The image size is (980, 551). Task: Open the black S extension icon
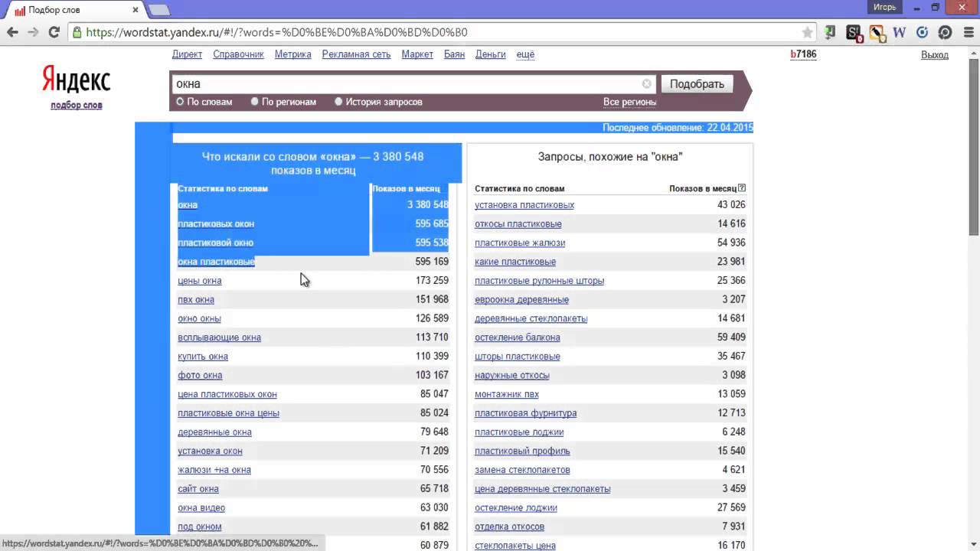pyautogui.click(x=854, y=33)
